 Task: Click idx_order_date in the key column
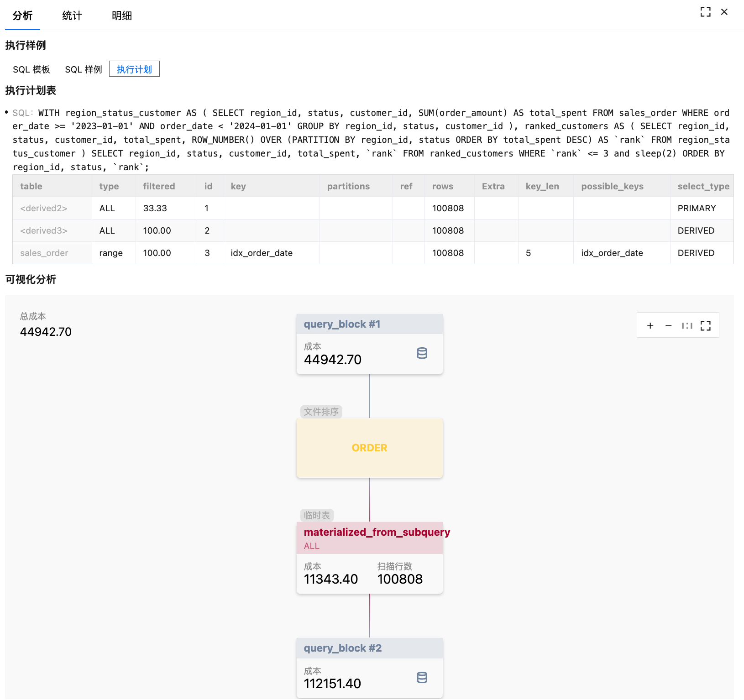pyautogui.click(x=262, y=253)
